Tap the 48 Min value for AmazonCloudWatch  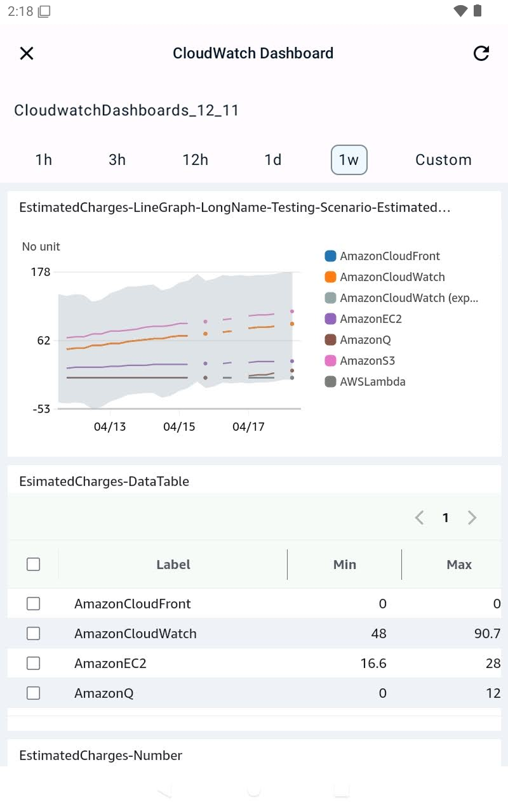[x=378, y=634]
